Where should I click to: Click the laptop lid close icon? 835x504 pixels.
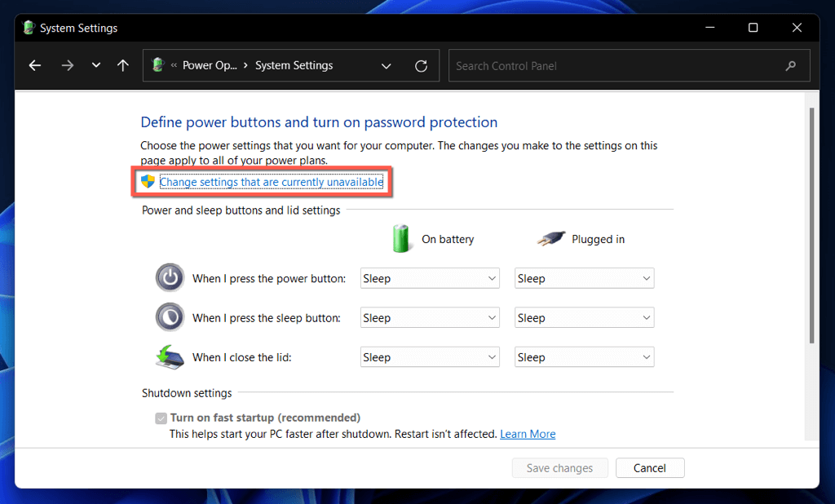[170, 357]
